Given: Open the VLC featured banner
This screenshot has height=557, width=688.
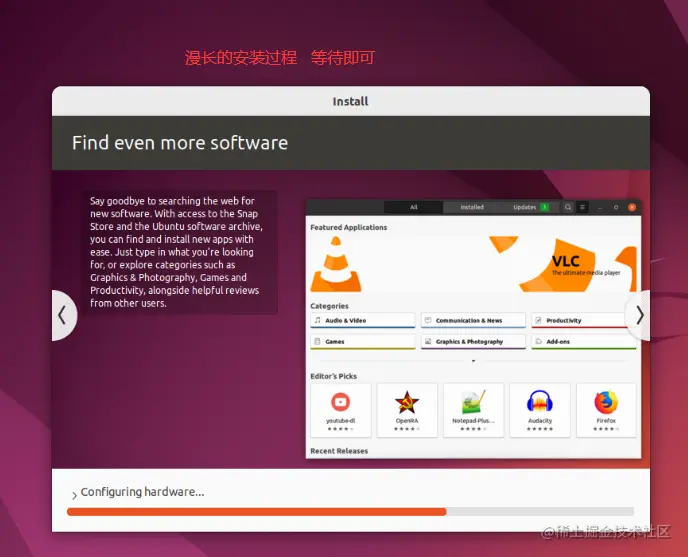Looking at the screenshot, I should (x=473, y=264).
